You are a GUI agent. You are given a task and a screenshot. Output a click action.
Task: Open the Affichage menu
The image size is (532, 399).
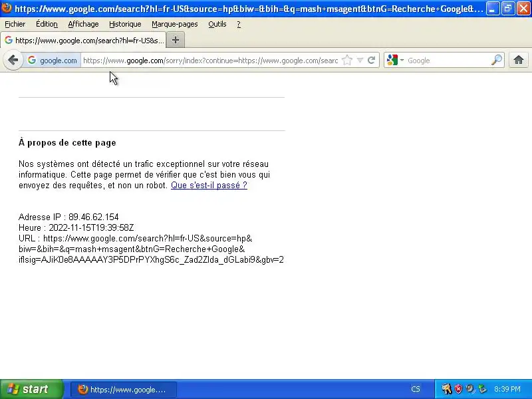tap(84, 24)
